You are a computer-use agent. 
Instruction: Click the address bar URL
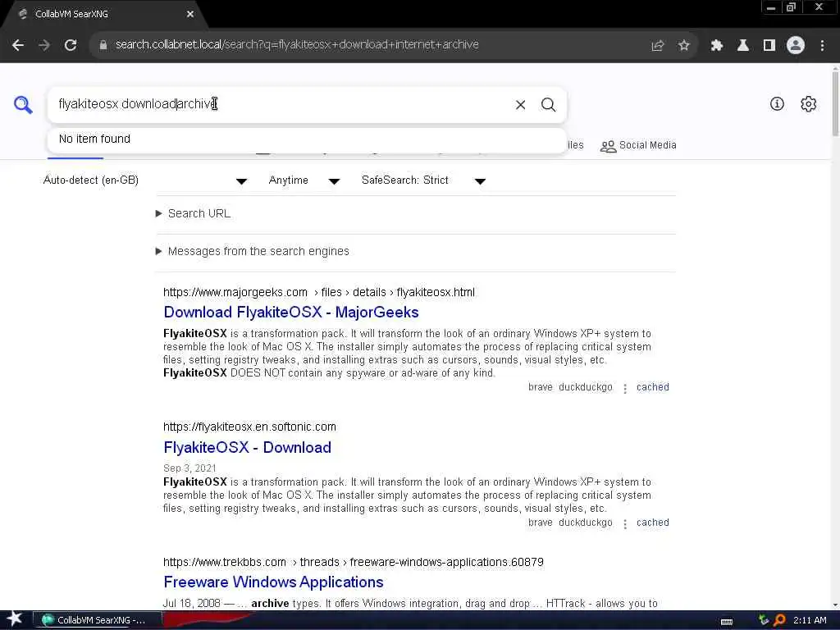pos(297,44)
